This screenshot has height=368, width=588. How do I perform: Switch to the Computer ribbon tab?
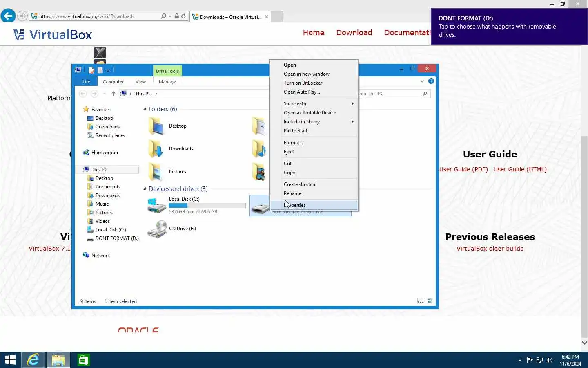click(113, 82)
